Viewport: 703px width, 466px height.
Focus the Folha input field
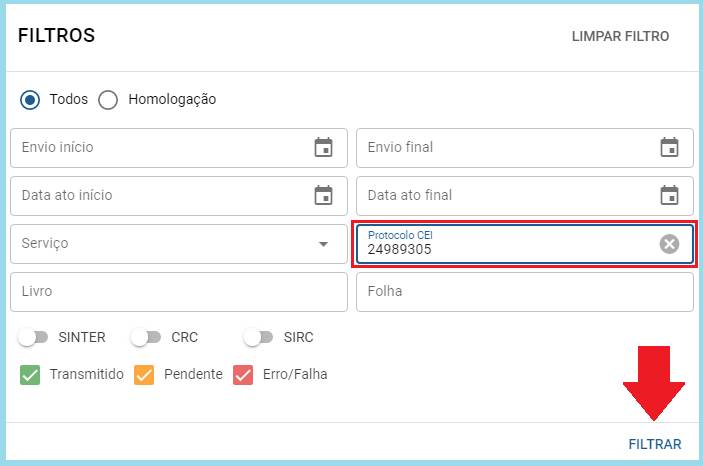525,292
